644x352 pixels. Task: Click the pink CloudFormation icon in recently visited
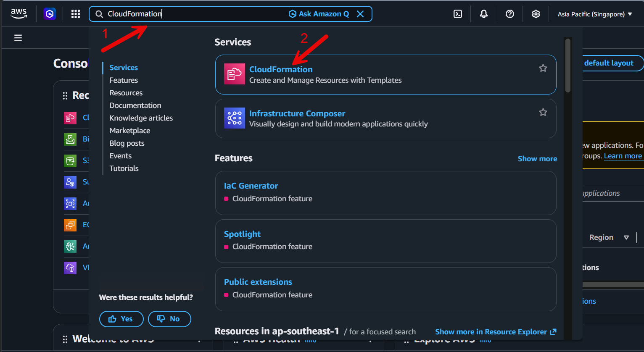(x=70, y=118)
